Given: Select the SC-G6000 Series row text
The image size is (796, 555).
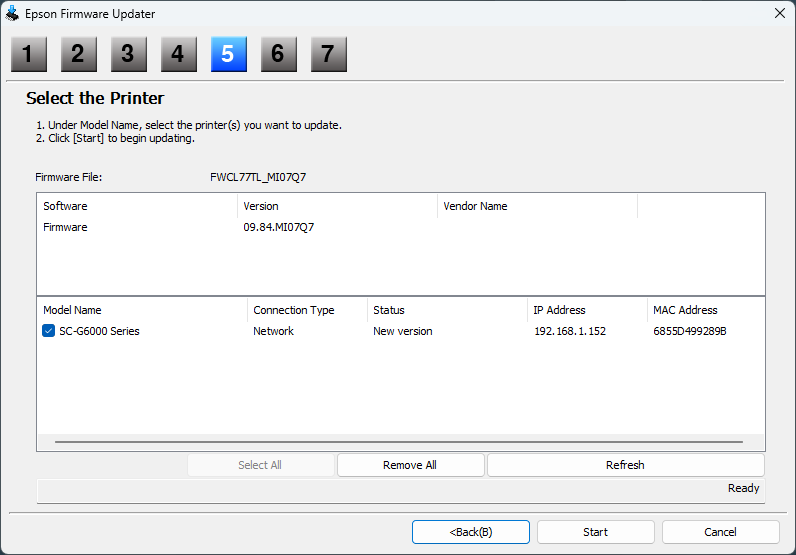Looking at the screenshot, I should pos(100,331).
